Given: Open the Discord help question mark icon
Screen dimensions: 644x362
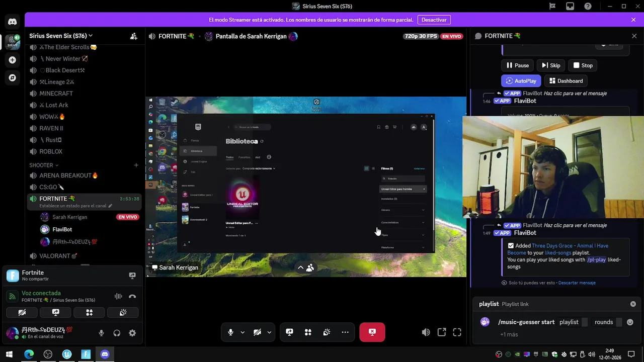Looking at the screenshot, I should point(588,6).
